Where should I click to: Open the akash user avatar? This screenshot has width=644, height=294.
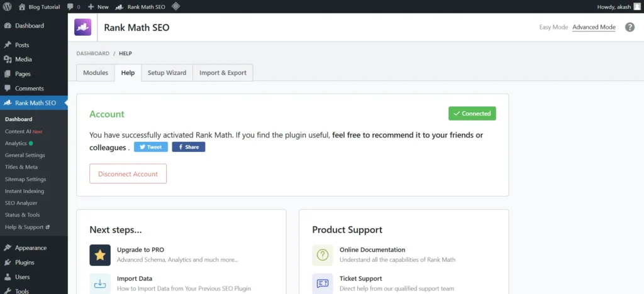click(x=636, y=6)
